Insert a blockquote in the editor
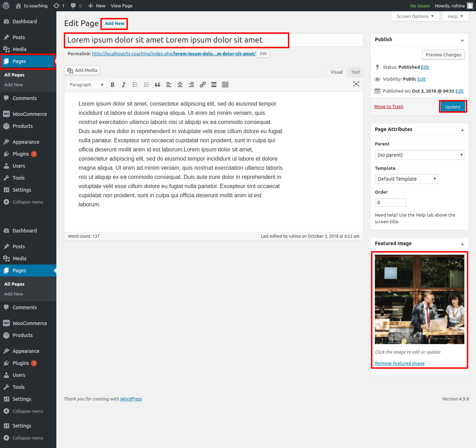This screenshot has height=448, width=476. tap(157, 85)
